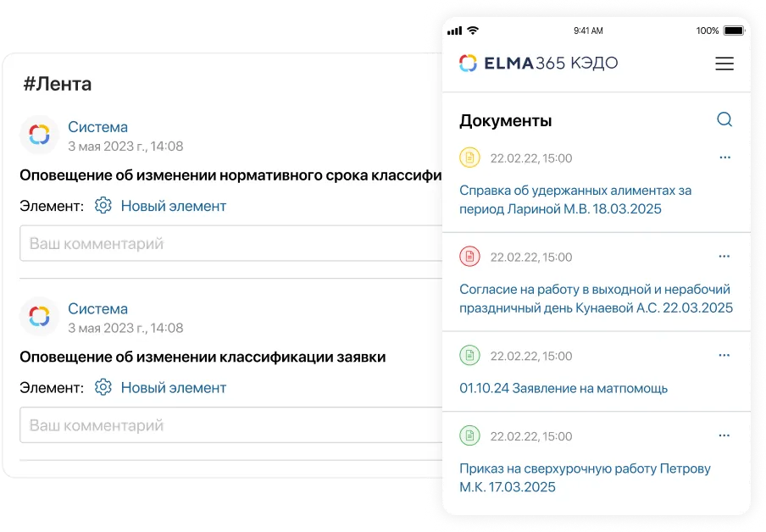Image resolution: width=766 pixels, height=532 pixels.
Task: Open the hamburger menu in ELMA365 header
Action: coord(724,64)
